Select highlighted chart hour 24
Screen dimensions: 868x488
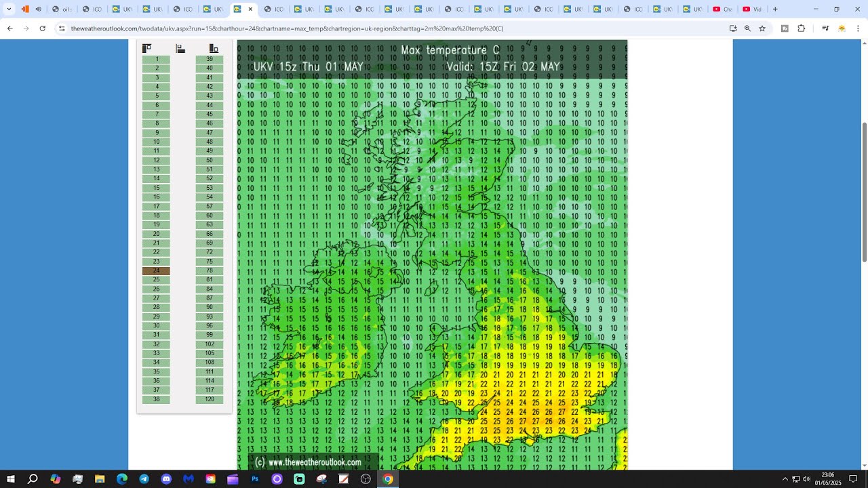157,270
